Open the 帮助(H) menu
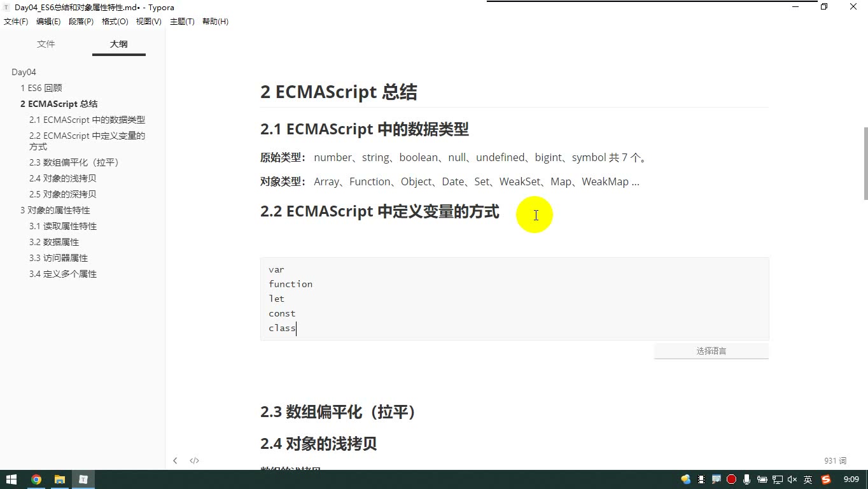This screenshot has width=868, height=489. click(x=215, y=22)
